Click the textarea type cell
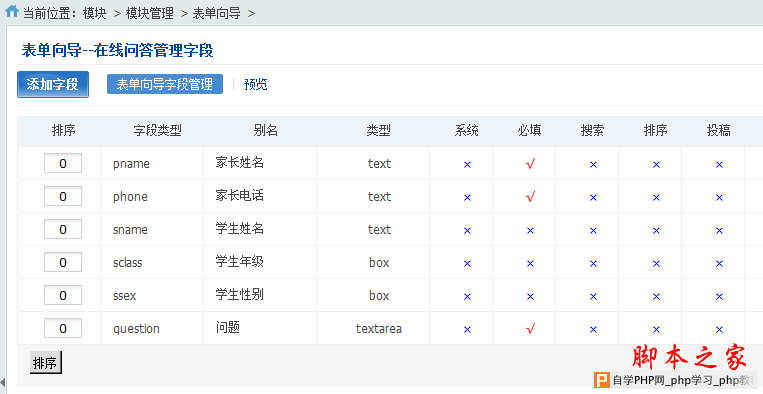 379,329
